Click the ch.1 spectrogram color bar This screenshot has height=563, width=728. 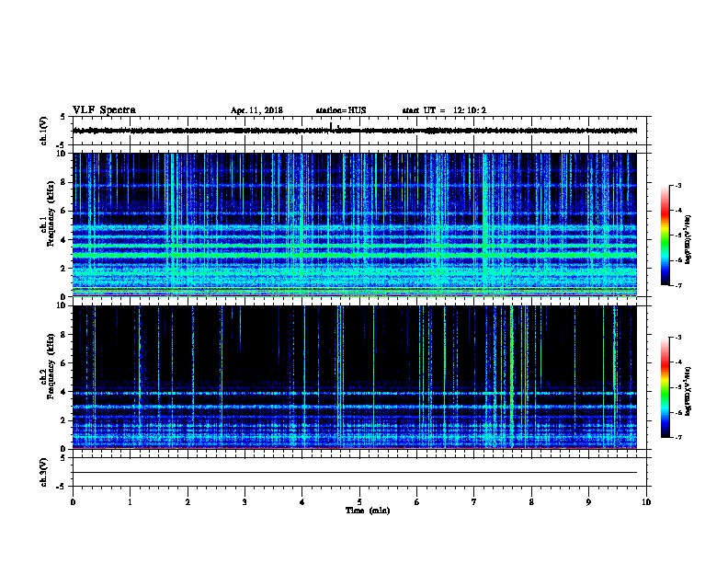pyautogui.click(x=665, y=236)
